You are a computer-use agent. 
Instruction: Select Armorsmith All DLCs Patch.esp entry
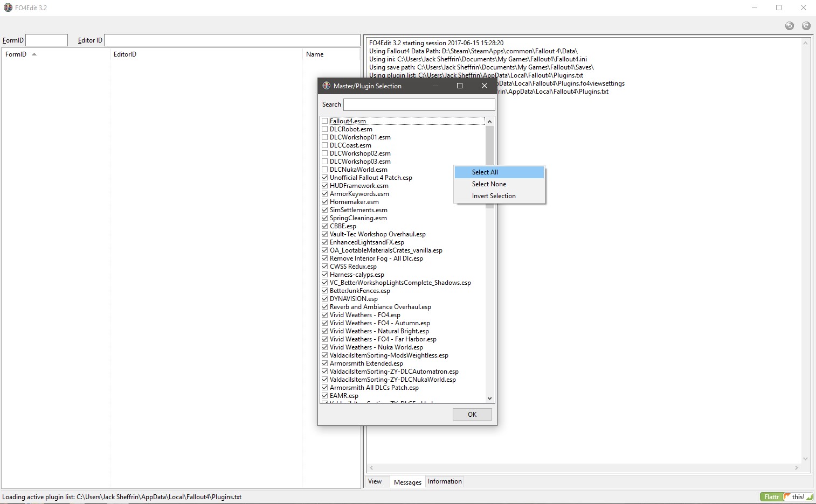coord(374,388)
